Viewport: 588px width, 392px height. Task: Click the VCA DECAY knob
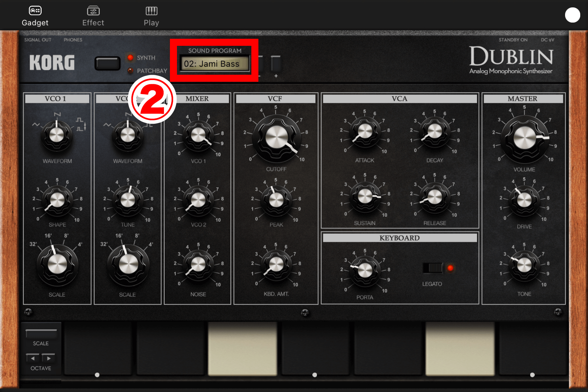(x=435, y=131)
